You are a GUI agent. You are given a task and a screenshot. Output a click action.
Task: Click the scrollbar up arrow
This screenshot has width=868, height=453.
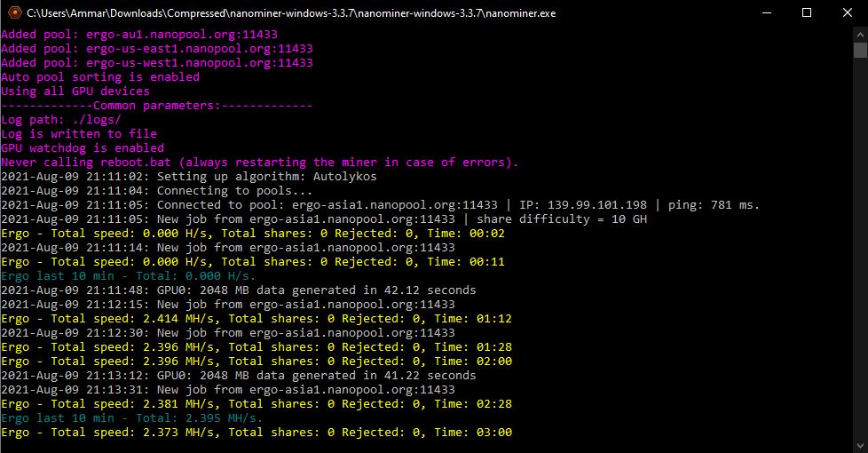click(860, 35)
